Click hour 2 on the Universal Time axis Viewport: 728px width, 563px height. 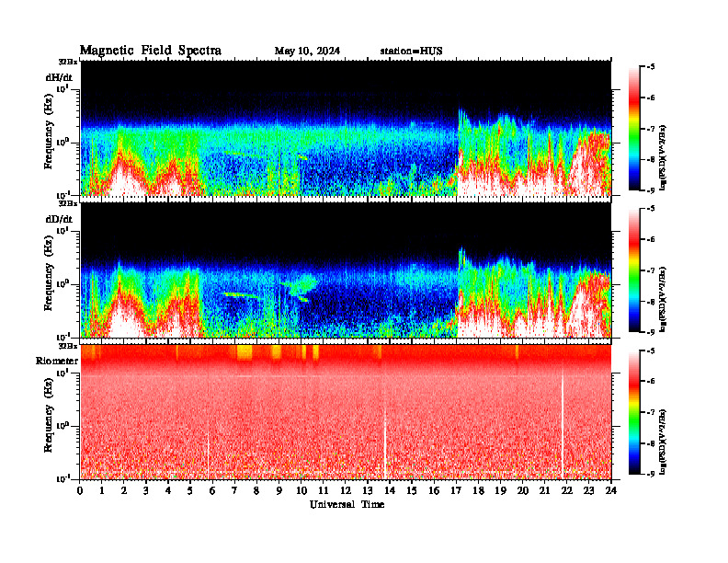[124, 490]
